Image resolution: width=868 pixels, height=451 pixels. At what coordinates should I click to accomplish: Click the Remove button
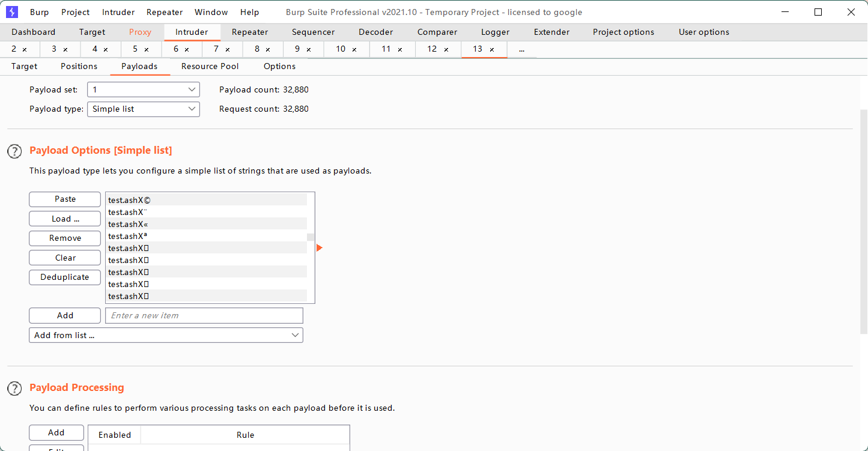(65, 238)
